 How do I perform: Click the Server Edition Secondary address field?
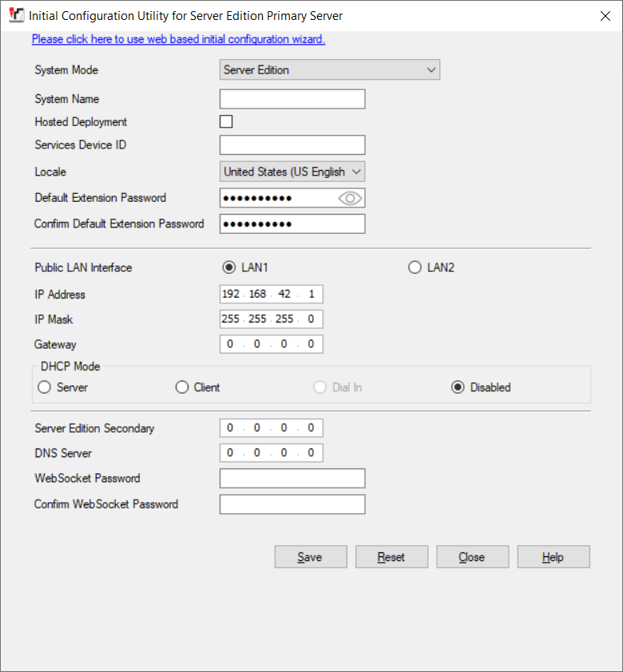(272, 428)
